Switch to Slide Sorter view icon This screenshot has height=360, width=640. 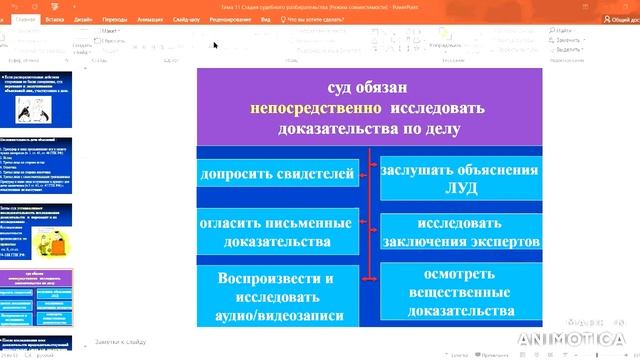537,355
